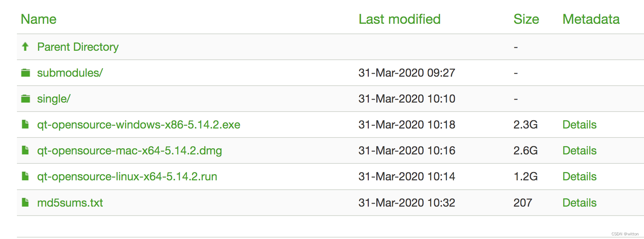
Task: Open the submodules/ folder link
Action: [70, 73]
